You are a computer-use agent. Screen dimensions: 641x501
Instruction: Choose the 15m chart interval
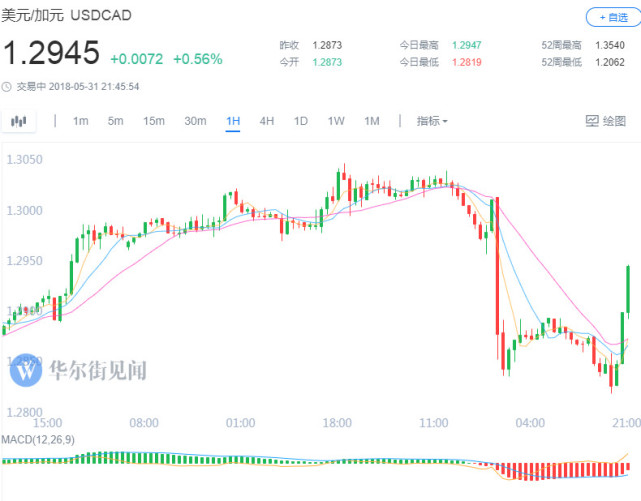pyautogui.click(x=153, y=121)
